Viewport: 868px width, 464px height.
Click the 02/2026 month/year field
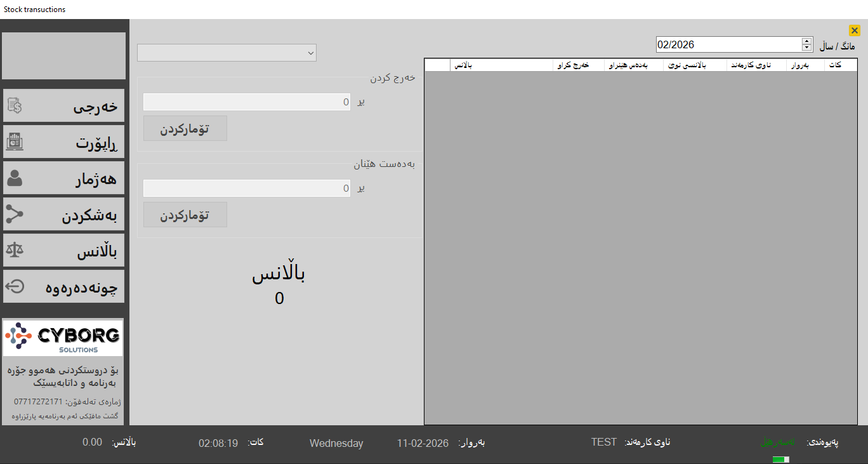coord(728,44)
